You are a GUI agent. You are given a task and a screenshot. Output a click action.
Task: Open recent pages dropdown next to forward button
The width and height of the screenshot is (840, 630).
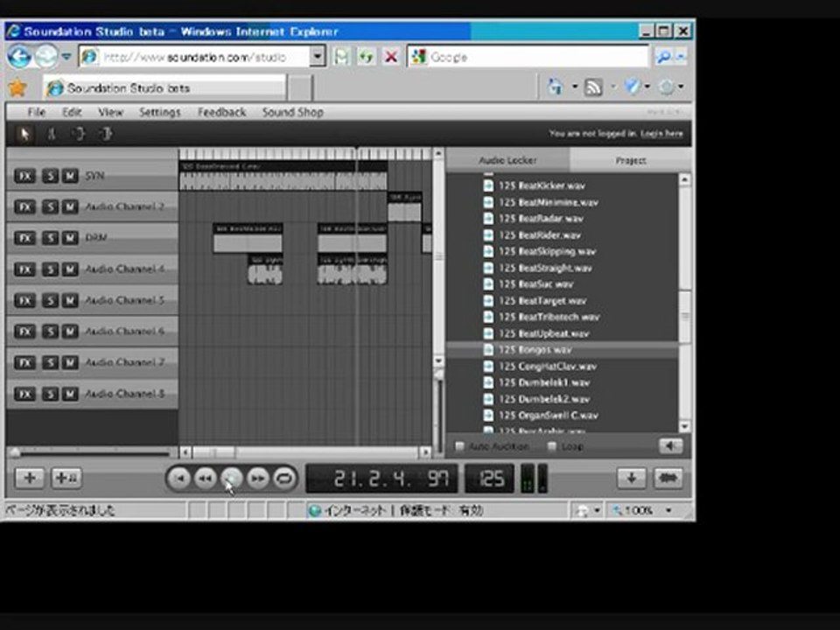(66, 56)
